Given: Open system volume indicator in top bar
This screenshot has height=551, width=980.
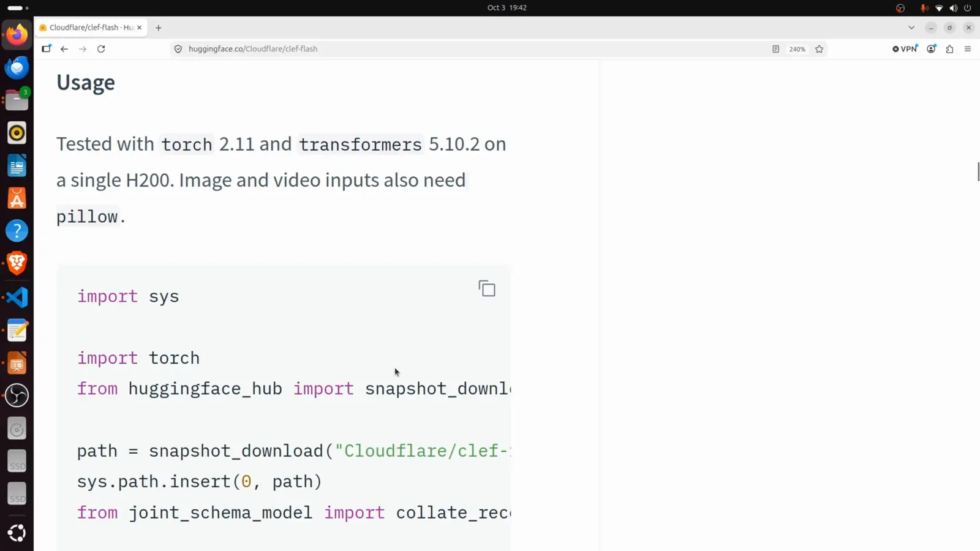Looking at the screenshot, I should pos(953,8).
